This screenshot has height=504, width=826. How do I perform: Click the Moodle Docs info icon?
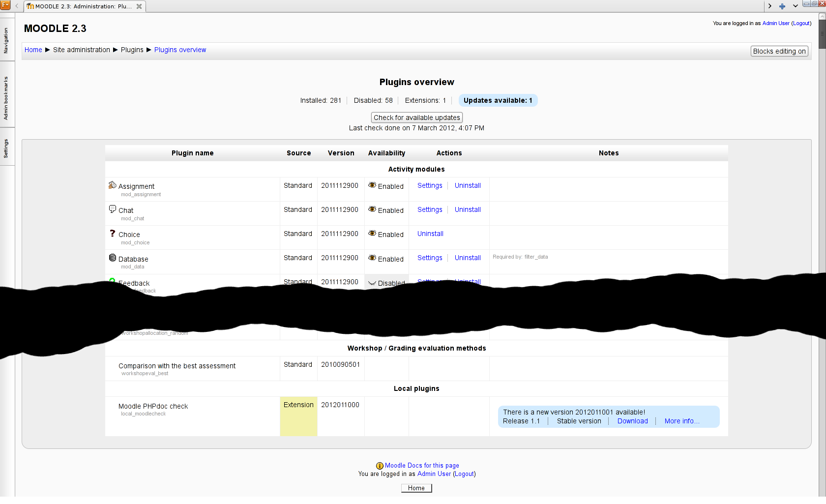(x=380, y=466)
